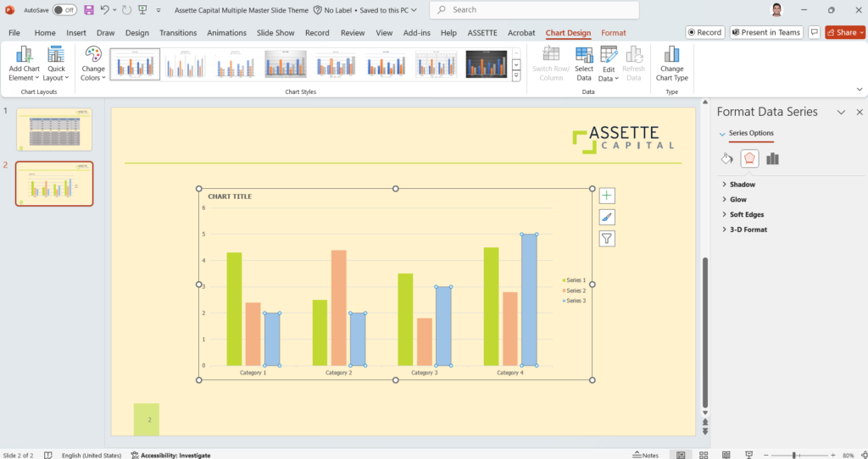
Task: Open the Quick Layout gallery
Action: pos(56,64)
